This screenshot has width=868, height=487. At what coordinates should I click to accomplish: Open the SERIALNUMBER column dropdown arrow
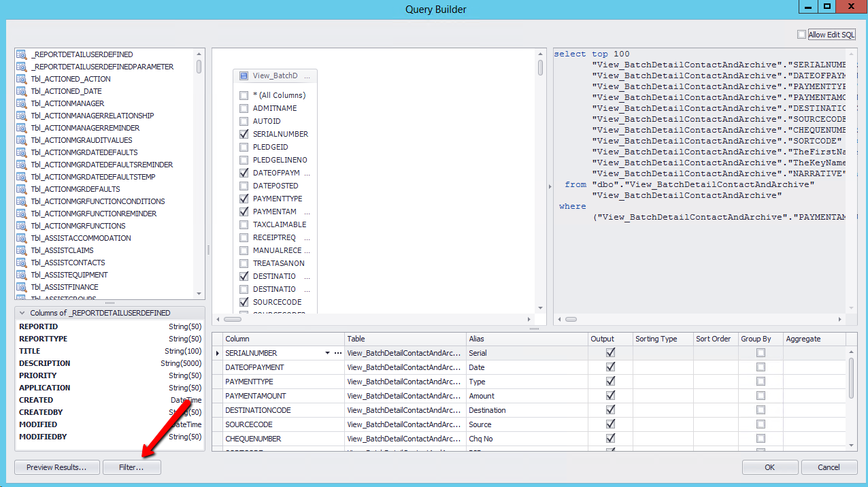tap(327, 353)
